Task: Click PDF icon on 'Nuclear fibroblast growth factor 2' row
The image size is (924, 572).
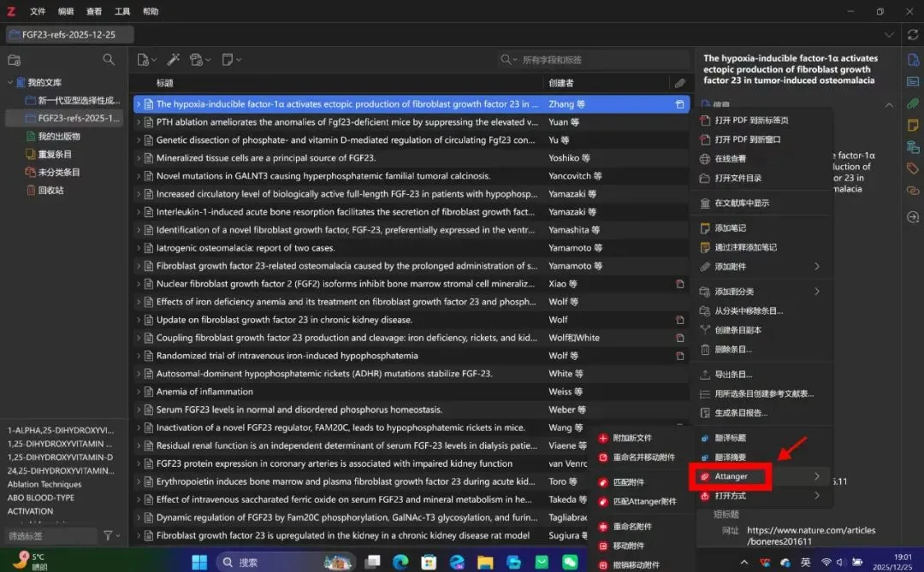Action: 680,284
